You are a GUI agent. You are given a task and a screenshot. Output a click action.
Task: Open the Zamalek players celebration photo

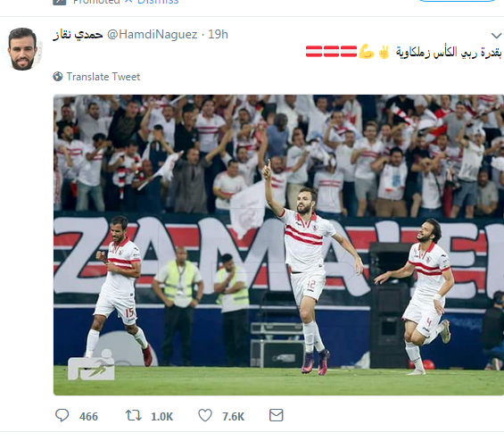coord(278,245)
